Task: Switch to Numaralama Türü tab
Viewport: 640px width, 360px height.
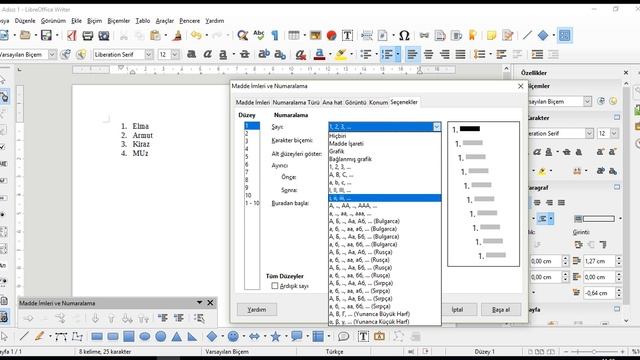Action: point(296,102)
